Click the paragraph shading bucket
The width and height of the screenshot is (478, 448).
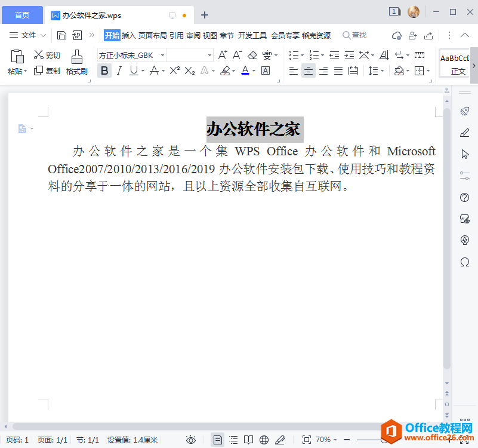point(399,71)
